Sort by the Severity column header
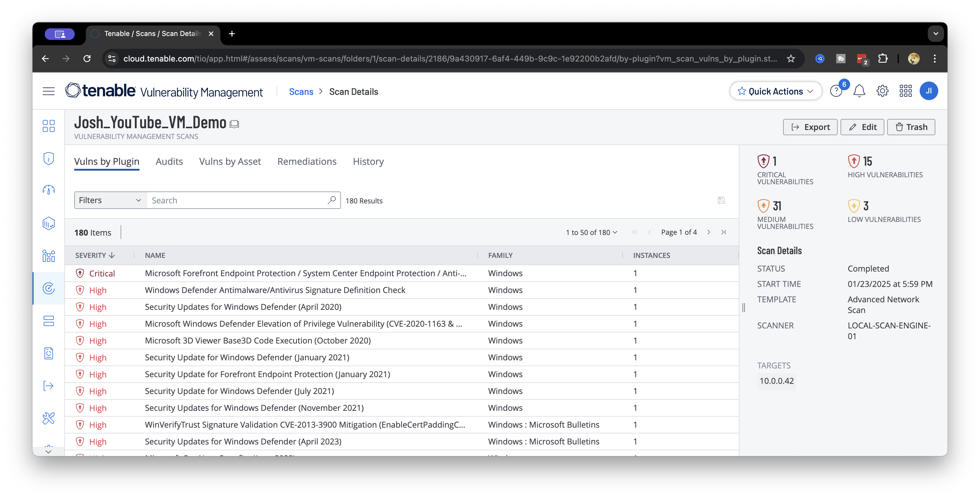 [x=95, y=255]
